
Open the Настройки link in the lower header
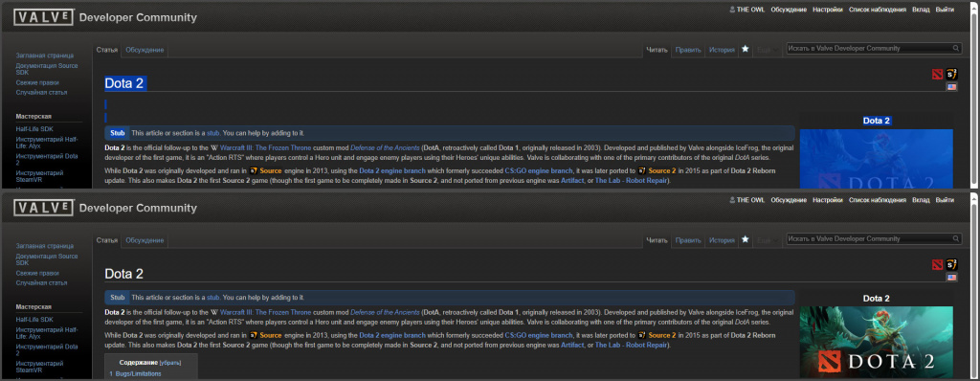[x=828, y=200]
